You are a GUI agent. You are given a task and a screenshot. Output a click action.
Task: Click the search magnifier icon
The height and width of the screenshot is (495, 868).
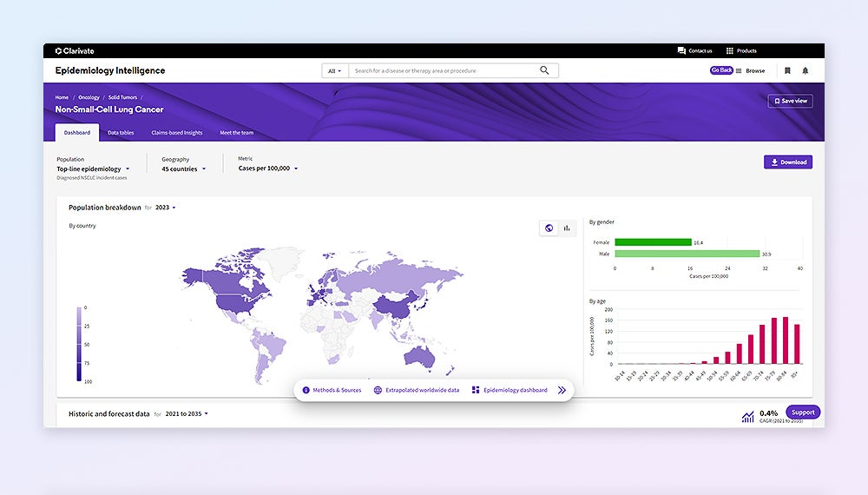[x=544, y=70]
